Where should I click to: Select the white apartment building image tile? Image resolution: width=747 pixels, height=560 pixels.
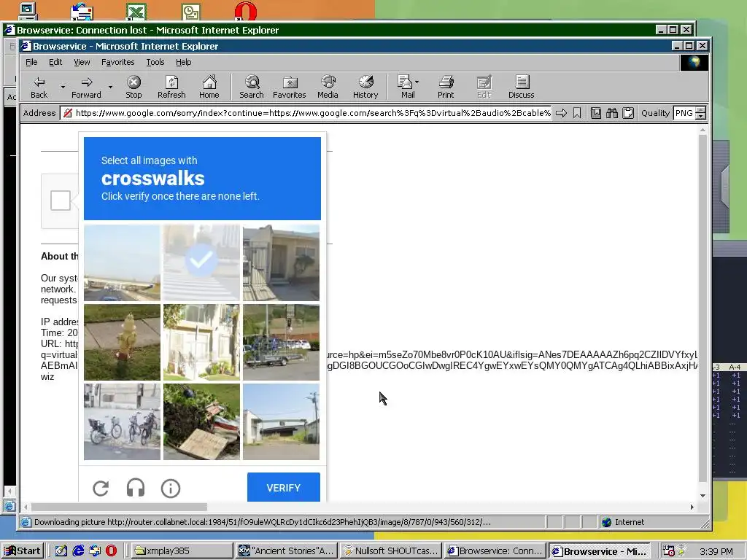[x=201, y=343]
